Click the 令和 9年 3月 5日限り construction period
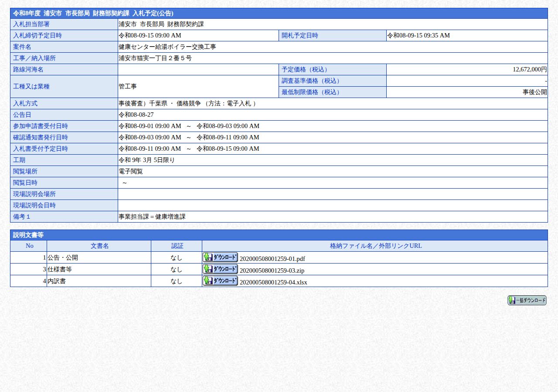Image resolution: width=558 pixels, height=392 pixels. pos(146,160)
